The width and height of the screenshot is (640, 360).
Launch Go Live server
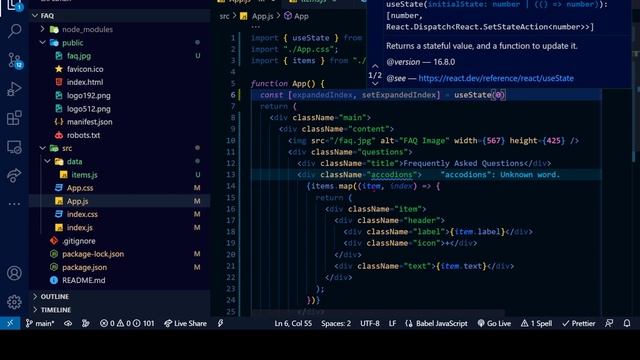(x=494, y=323)
